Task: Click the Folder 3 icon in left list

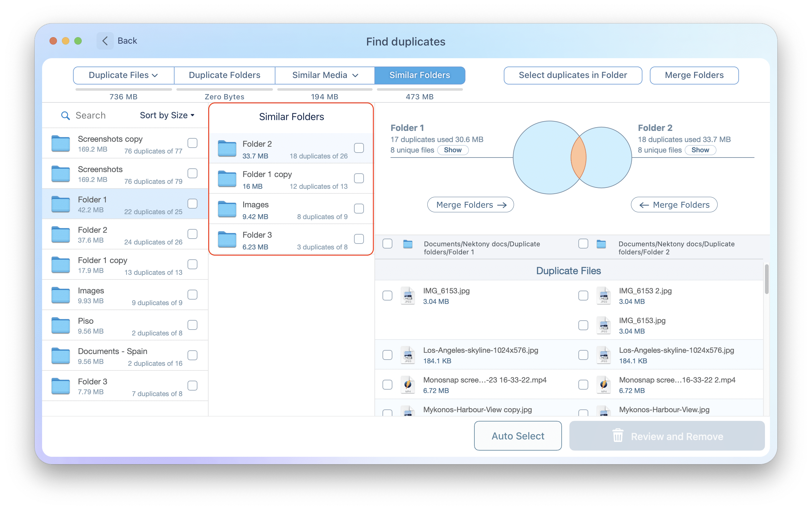Action: pos(61,386)
